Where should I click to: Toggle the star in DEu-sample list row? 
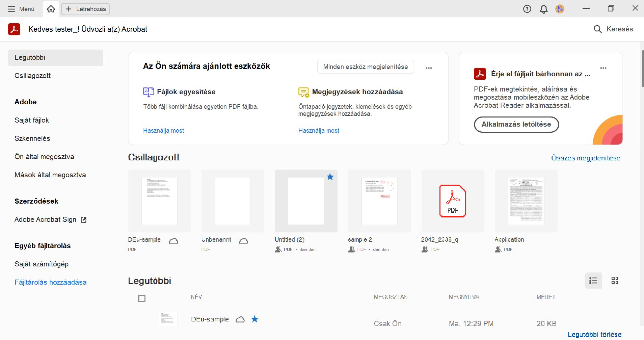255,319
